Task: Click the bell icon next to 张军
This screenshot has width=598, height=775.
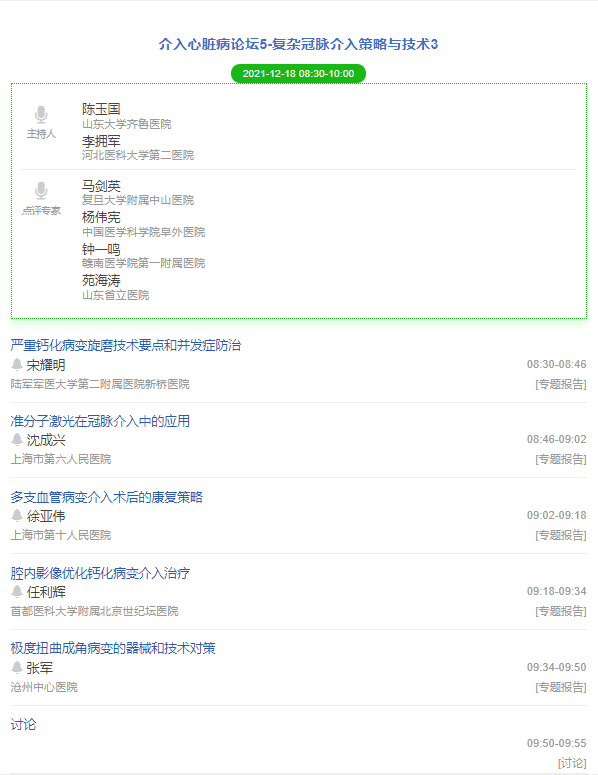Action: pyautogui.click(x=17, y=667)
